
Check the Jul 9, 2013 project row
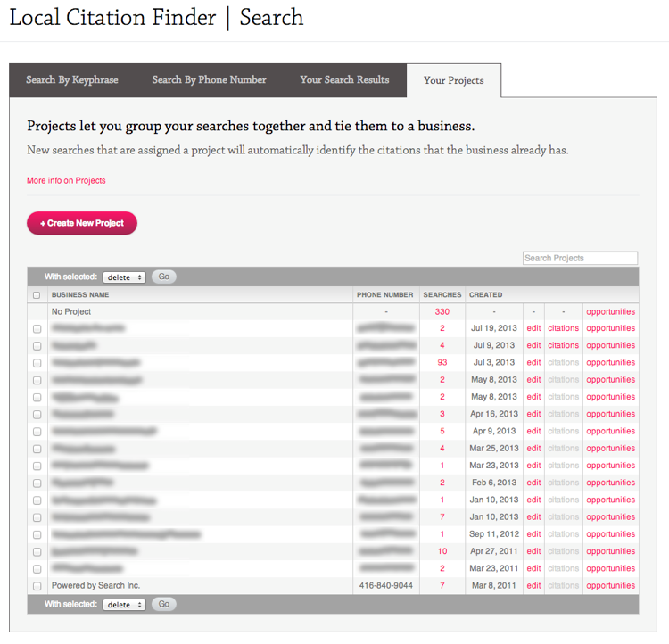37,346
